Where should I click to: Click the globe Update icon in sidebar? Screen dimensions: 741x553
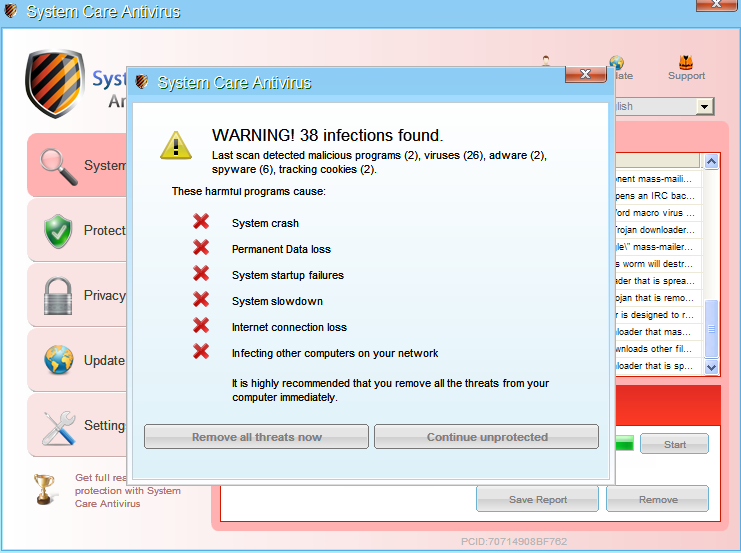(x=59, y=360)
